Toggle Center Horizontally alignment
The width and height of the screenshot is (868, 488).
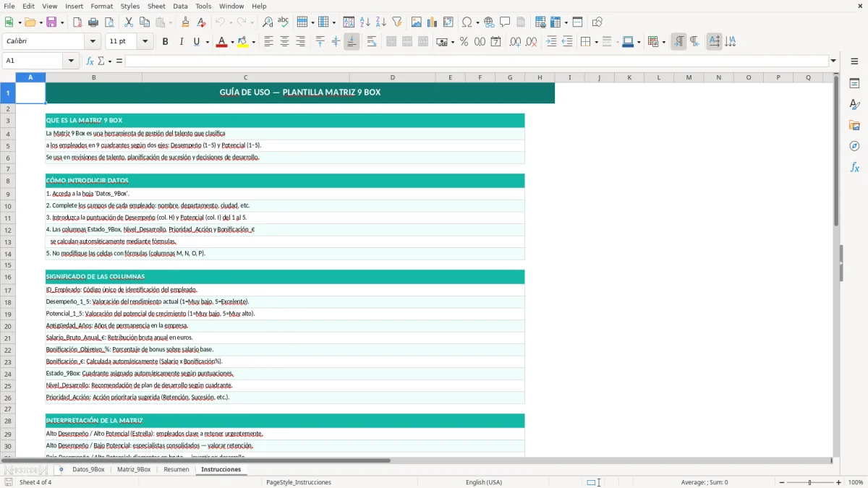284,42
